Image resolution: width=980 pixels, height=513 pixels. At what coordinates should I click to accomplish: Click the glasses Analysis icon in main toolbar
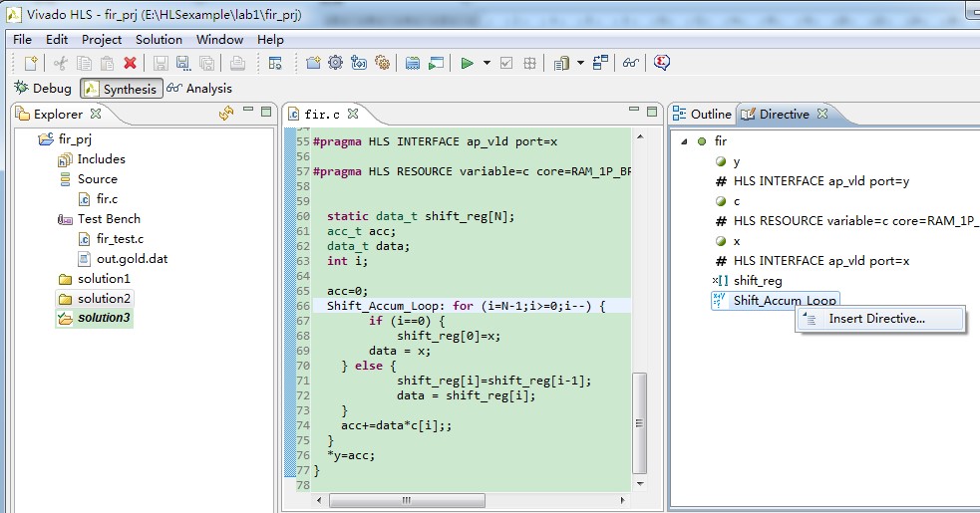pyautogui.click(x=630, y=63)
